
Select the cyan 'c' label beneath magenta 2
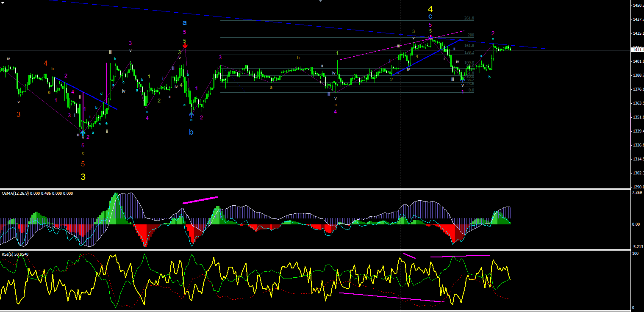(493, 39)
